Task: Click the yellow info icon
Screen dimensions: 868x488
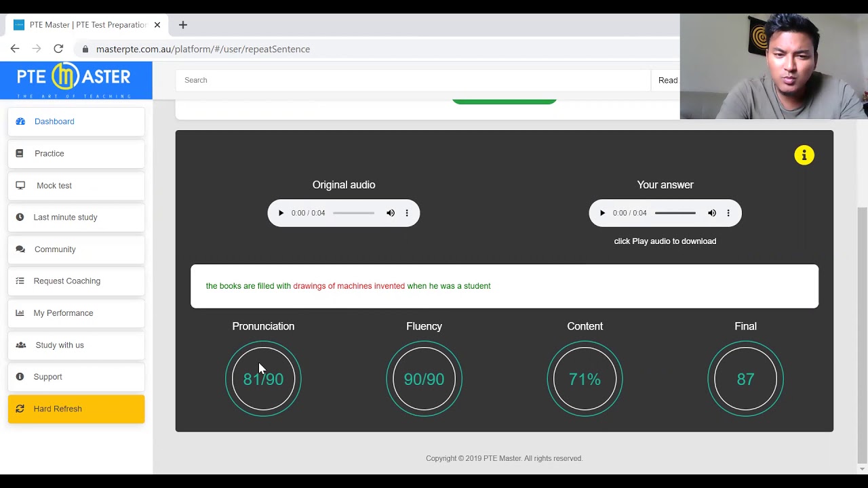Action: pyautogui.click(x=804, y=155)
